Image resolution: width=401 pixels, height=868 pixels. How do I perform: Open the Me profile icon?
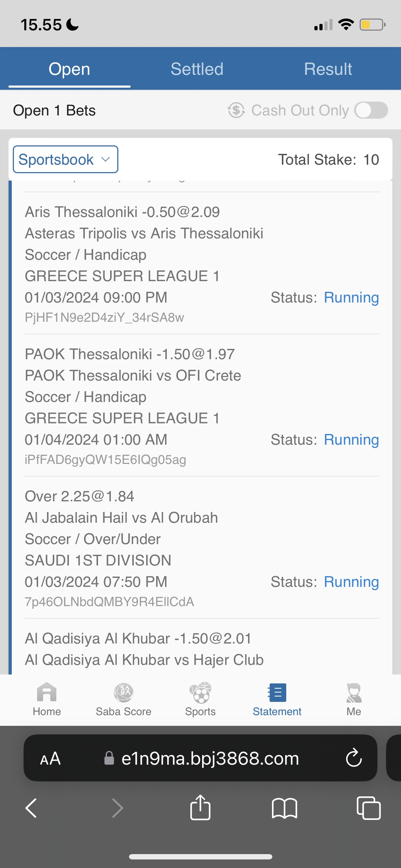(354, 692)
